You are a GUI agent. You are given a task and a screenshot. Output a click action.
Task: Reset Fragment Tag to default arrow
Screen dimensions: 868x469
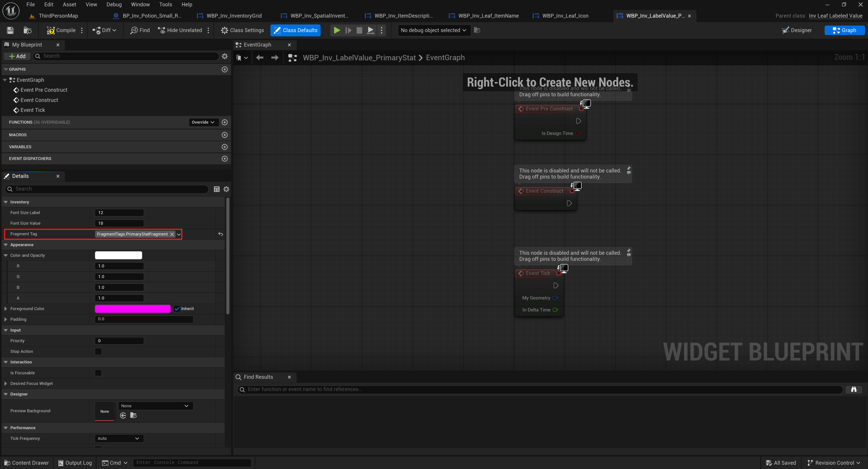pyautogui.click(x=220, y=234)
